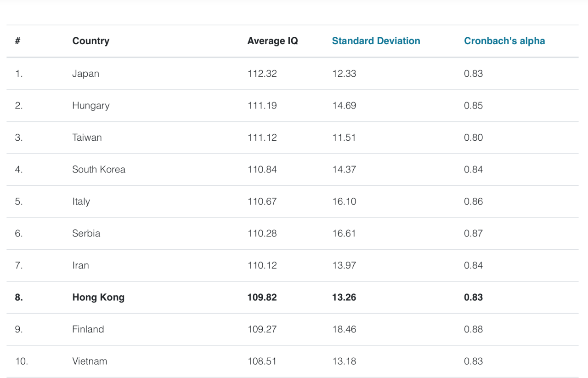The image size is (588, 378).
Task: Click Japan's average IQ value 112.32
Action: pos(262,74)
